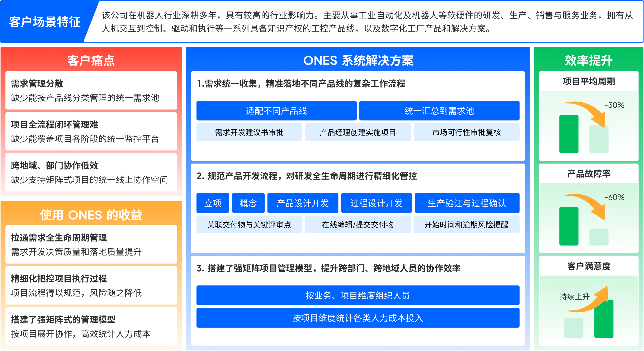Select the 关联交付物与关键评审点 box
644x351 pixels.
pyautogui.click(x=249, y=225)
